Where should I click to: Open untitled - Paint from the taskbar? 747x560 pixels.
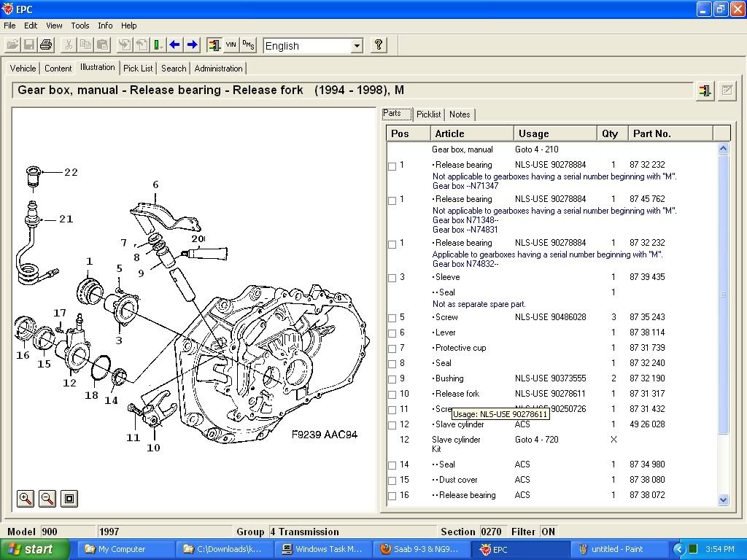click(619, 548)
